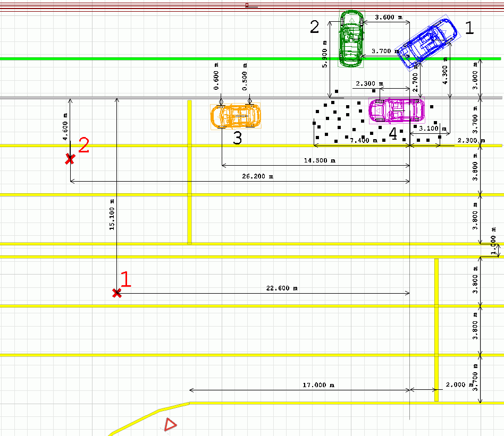This screenshot has width=504, height=436.
Task: Click red X marker labeled 2
Action: click(69, 159)
